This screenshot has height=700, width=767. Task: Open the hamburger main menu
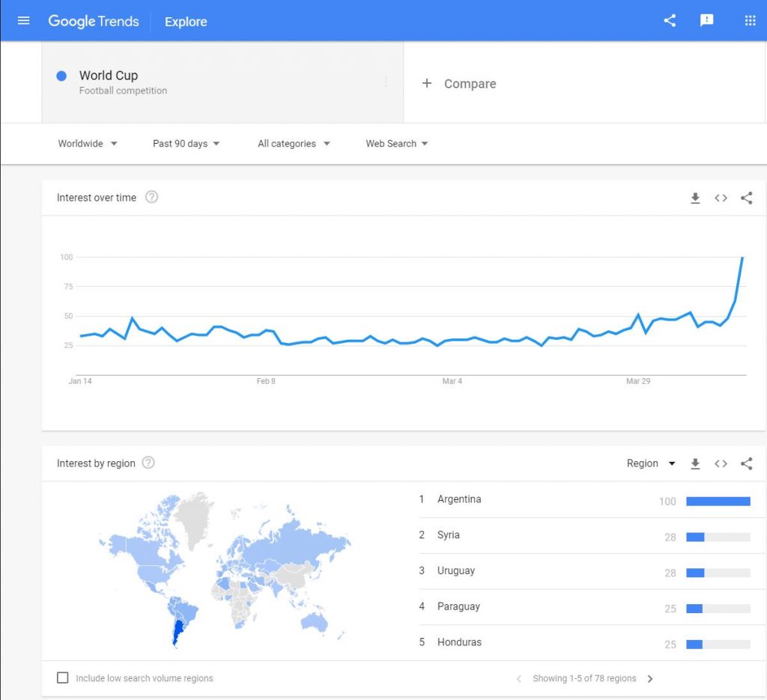click(x=23, y=20)
